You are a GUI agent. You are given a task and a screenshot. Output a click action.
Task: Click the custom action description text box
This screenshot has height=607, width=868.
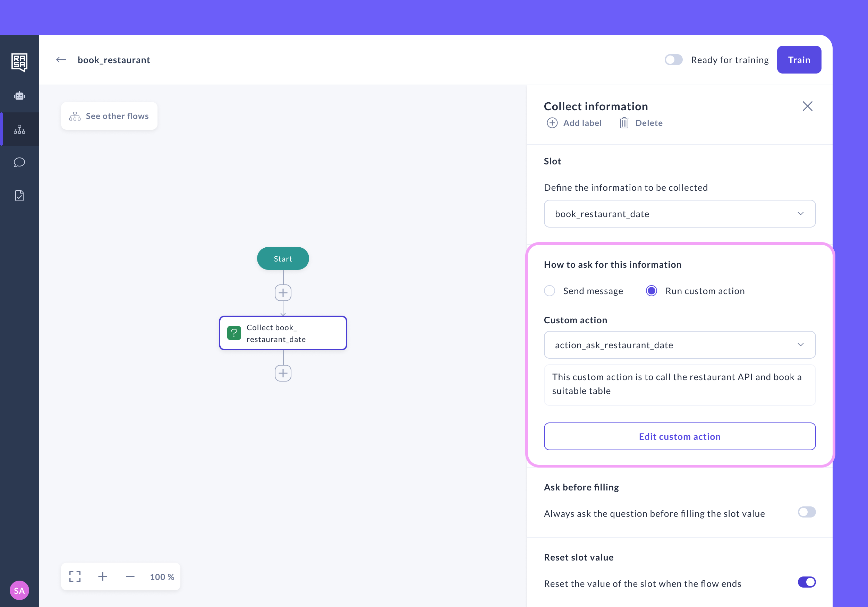[x=679, y=385]
